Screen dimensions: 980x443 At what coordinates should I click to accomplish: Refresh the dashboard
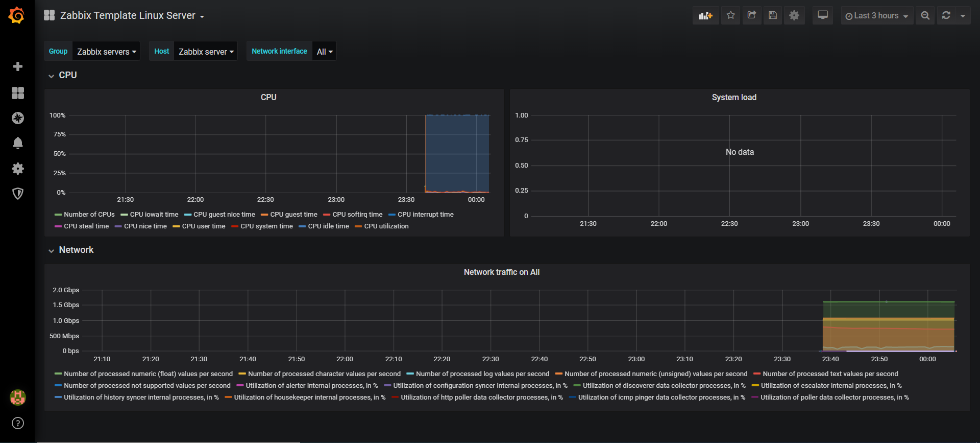pyautogui.click(x=946, y=15)
